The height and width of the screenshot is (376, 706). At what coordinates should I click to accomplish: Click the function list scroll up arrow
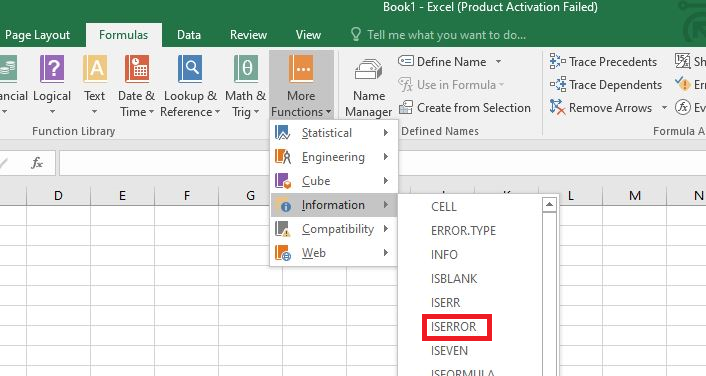coord(549,205)
